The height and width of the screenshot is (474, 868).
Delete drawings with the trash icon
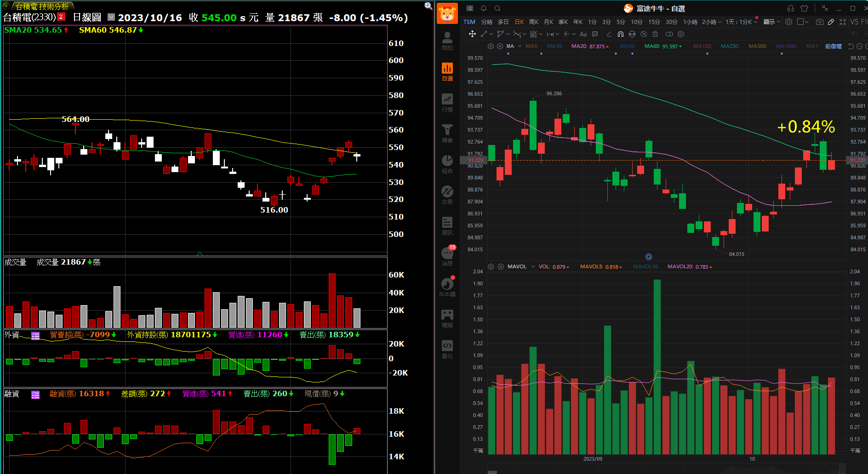point(655,34)
